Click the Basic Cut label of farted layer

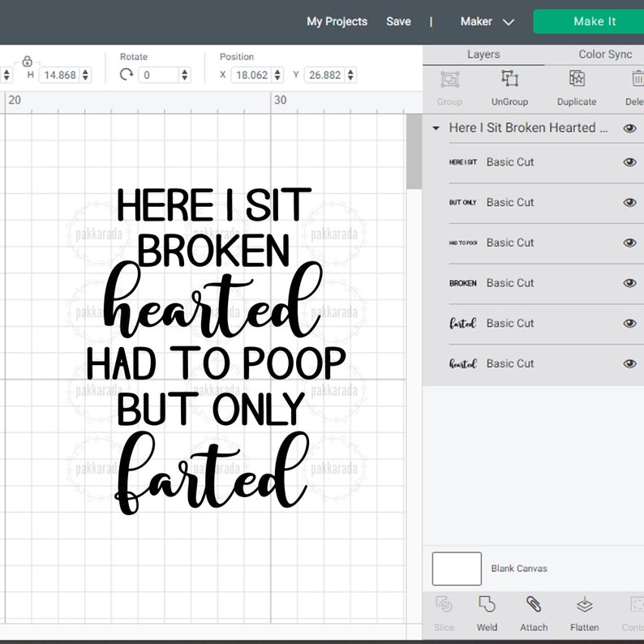tap(510, 324)
